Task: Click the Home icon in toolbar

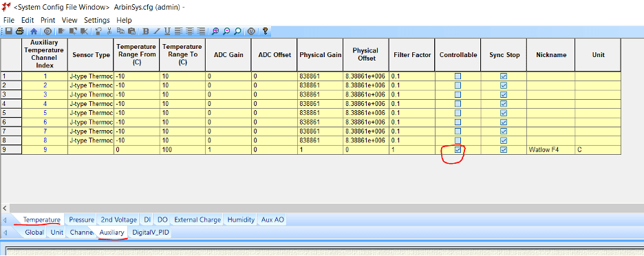Action: pyautogui.click(x=34, y=31)
